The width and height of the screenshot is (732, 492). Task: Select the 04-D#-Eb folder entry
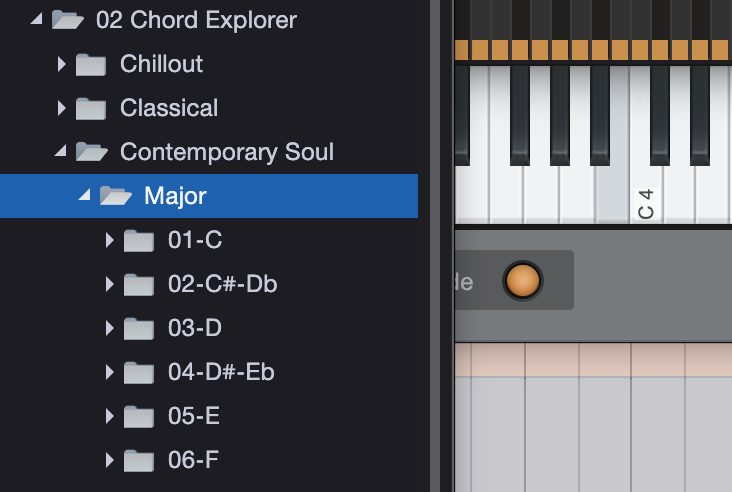[x=221, y=372]
